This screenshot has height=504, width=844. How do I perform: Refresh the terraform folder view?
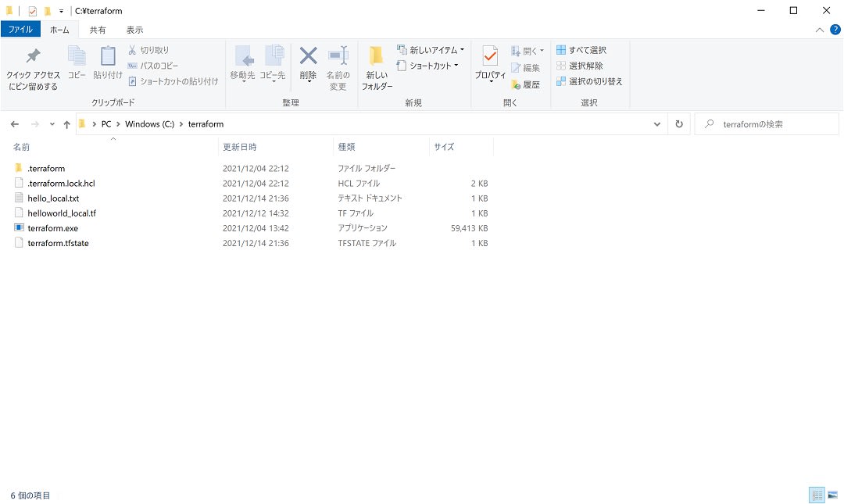coord(679,123)
